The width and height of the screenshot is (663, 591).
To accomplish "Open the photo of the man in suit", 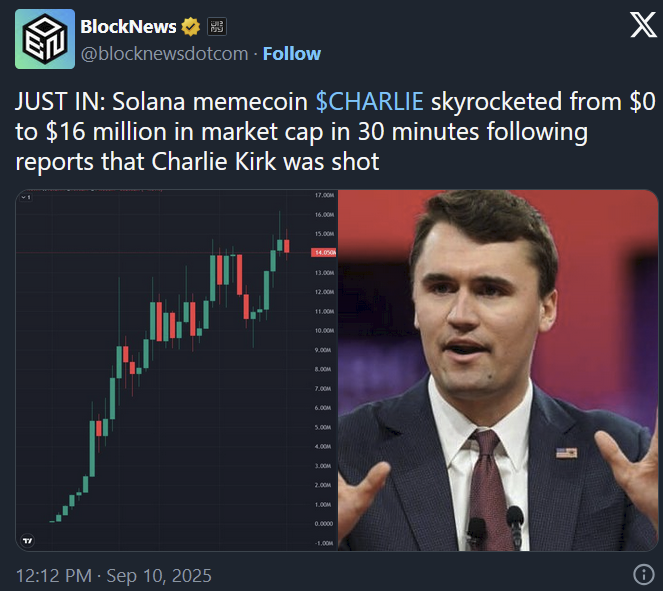I will coord(500,370).
